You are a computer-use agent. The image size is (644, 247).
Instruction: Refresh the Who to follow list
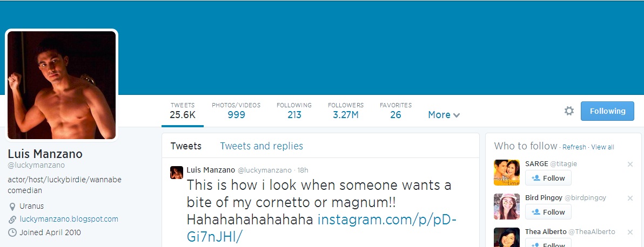[x=574, y=147]
